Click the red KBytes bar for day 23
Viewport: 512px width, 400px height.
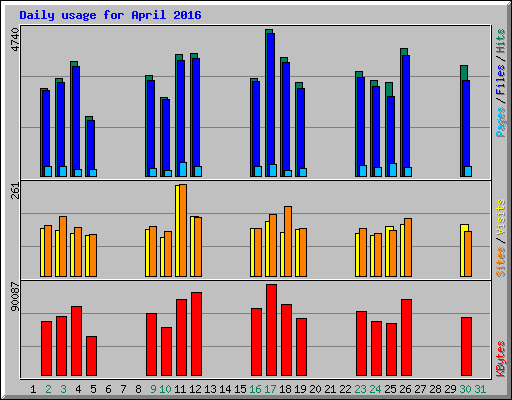[x=361, y=344]
